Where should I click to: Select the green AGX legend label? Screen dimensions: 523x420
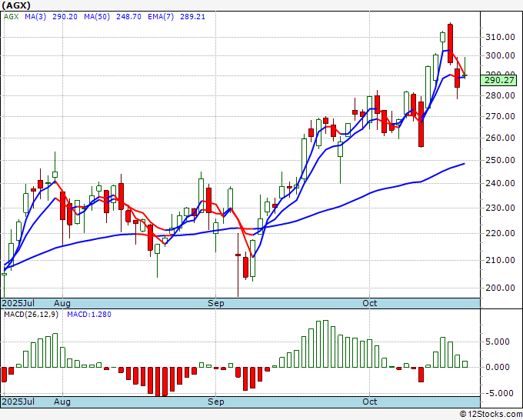pyautogui.click(x=11, y=17)
